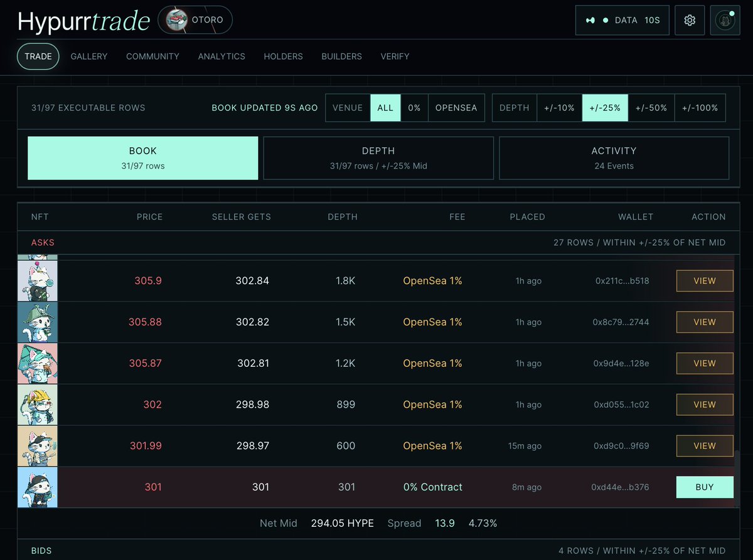The height and width of the screenshot is (560, 753).
Task: Select the OPENSEA venue filter
Action: (x=457, y=108)
